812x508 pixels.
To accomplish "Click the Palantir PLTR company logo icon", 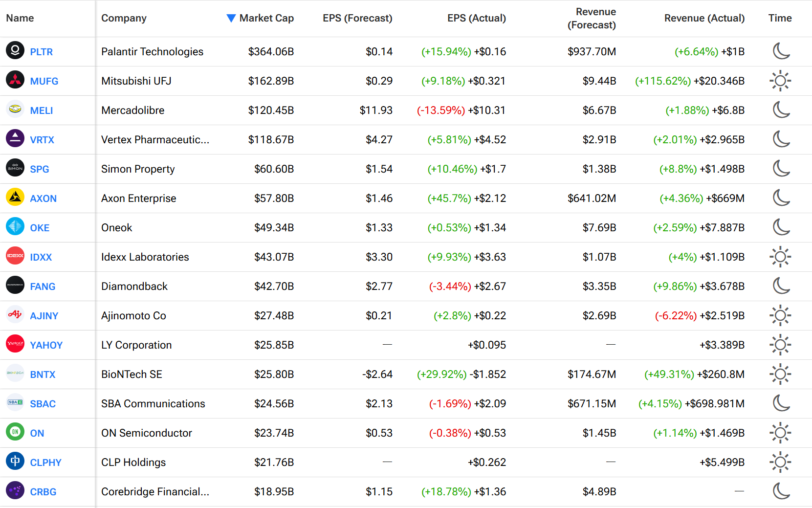I will click(x=15, y=50).
